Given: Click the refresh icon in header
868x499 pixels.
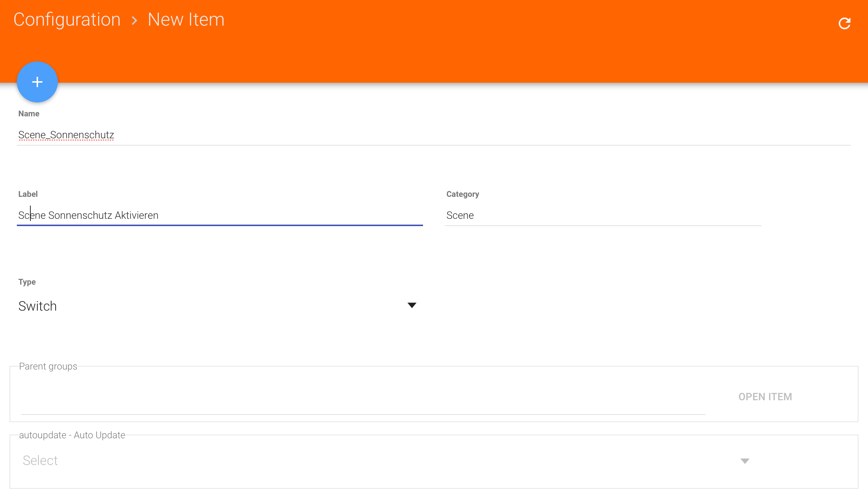Looking at the screenshot, I should [844, 23].
